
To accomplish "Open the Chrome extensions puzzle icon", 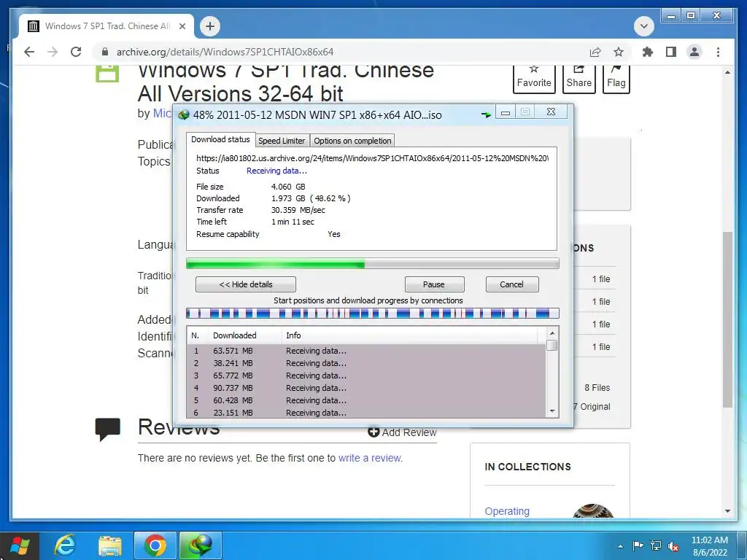I will (648, 52).
